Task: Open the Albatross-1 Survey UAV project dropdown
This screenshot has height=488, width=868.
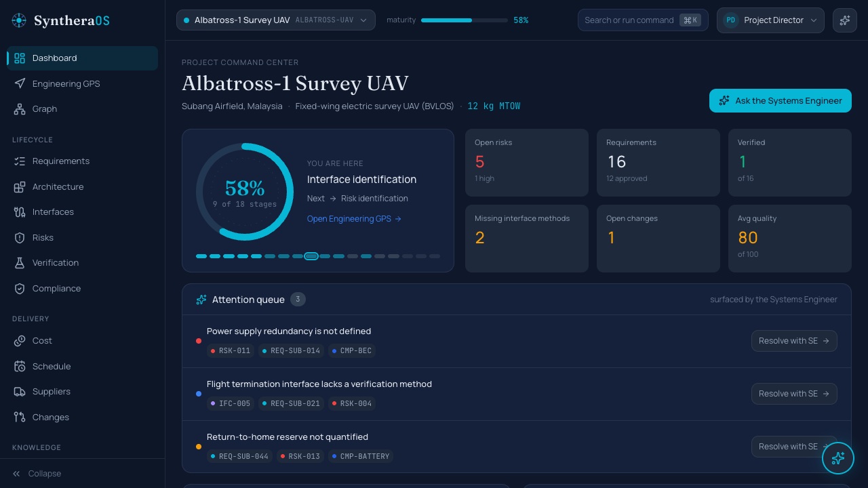Action: click(x=276, y=20)
